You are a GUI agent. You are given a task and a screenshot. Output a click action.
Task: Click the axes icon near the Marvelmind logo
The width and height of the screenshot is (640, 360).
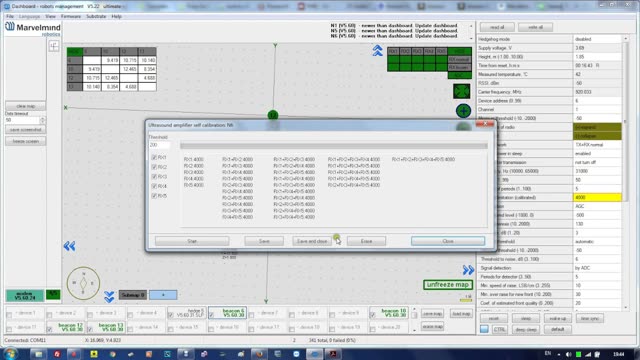pyautogui.click(x=54, y=46)
